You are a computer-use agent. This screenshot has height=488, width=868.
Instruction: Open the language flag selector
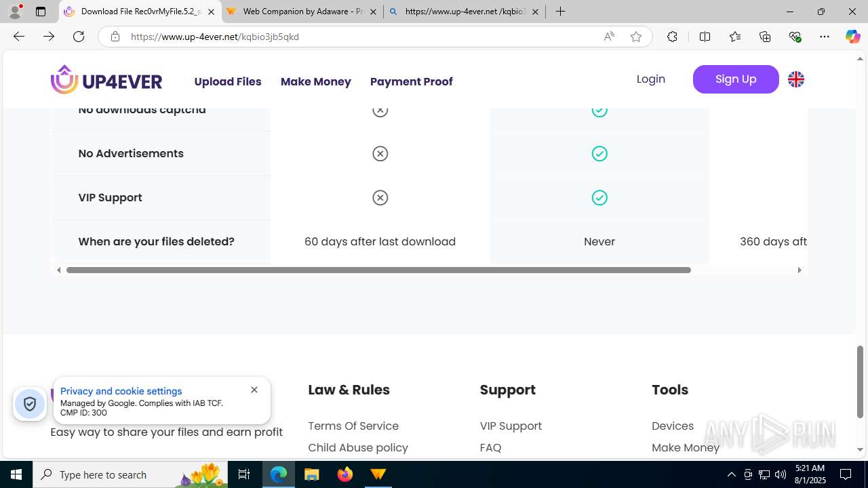[x=796, y=79]
